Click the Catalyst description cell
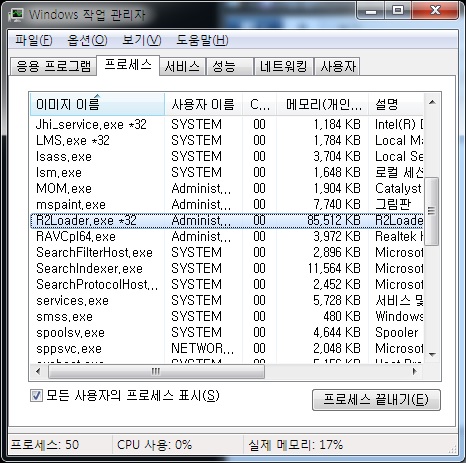Screen dimensions: 466x463 (x=398, y=188)
